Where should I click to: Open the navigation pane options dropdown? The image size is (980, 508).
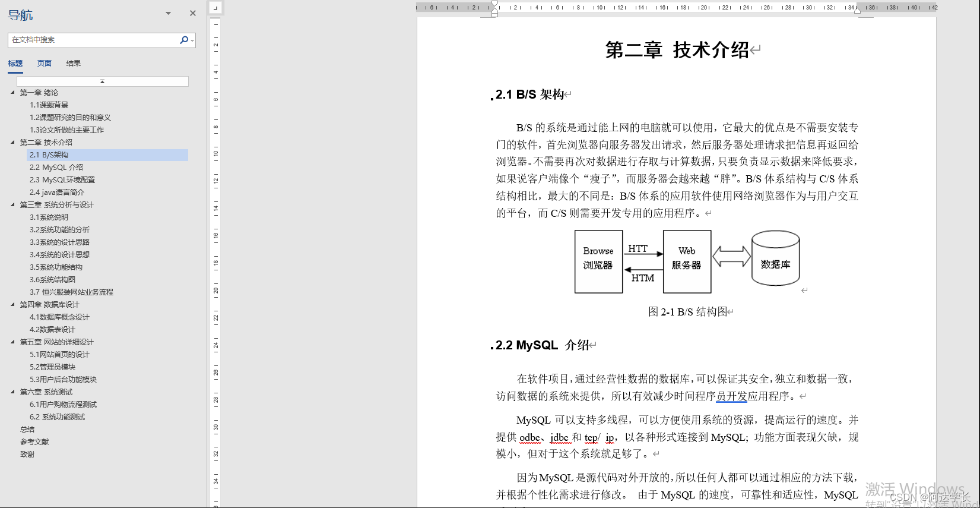[x=168, y=13]
